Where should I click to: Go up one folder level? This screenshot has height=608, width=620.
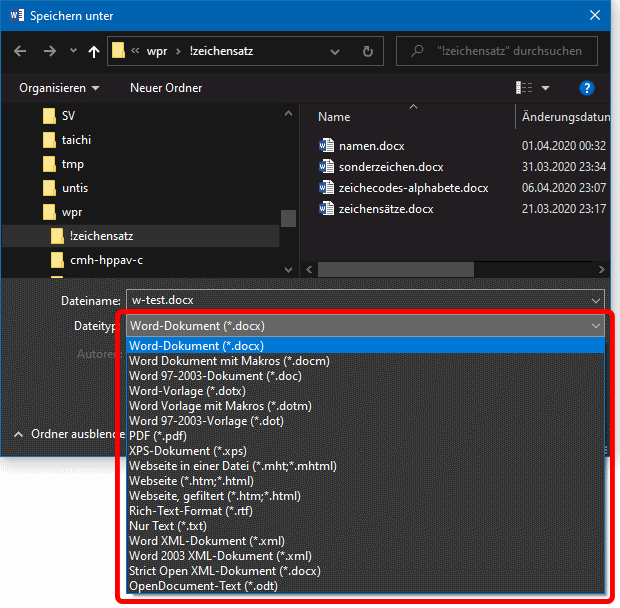(93, 51)
